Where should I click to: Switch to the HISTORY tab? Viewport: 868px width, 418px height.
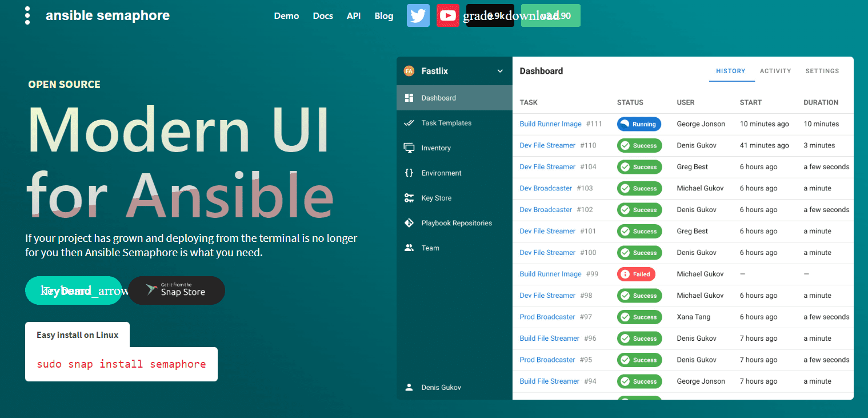pyautogui.click(x=731, y=71)
